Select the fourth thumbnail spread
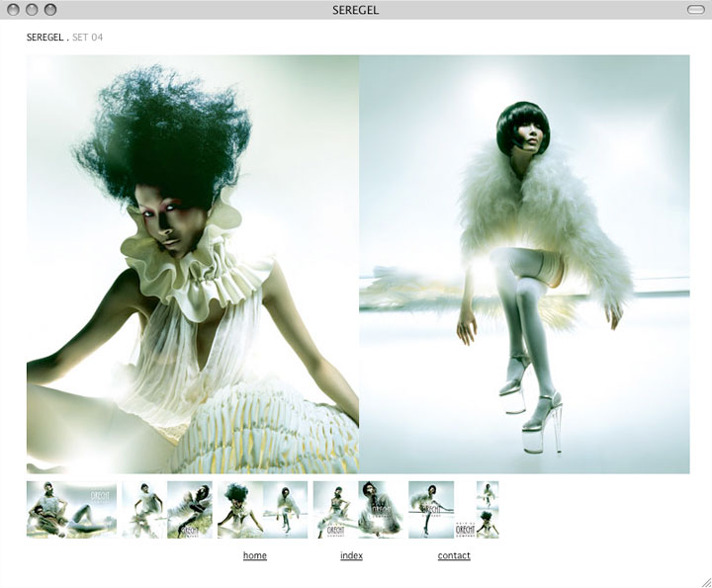Viewport: 712px width, 588px height. [x=357, y=509]
